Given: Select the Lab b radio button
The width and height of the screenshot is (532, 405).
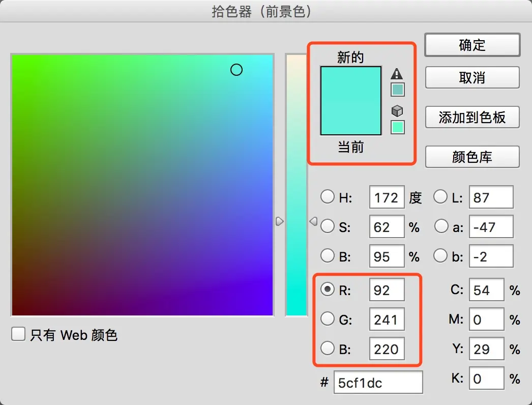Looking at the screenshot, I should tap(440, 255).
